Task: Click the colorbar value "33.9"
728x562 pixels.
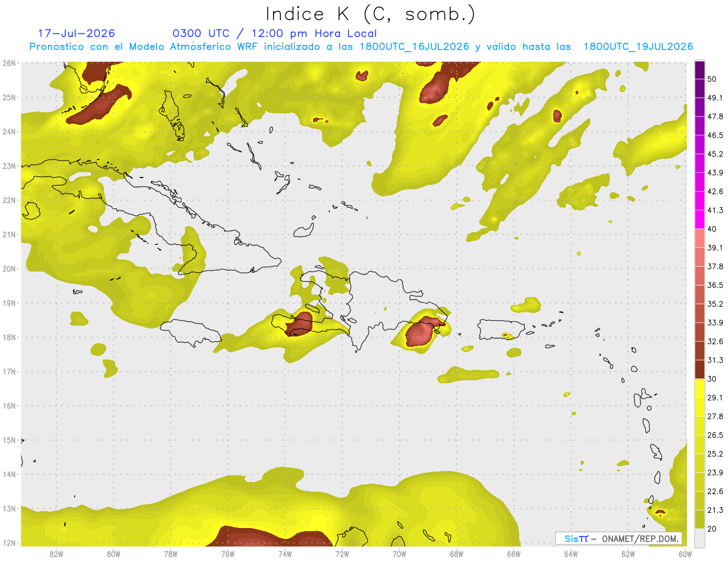Action: [715, 323]
